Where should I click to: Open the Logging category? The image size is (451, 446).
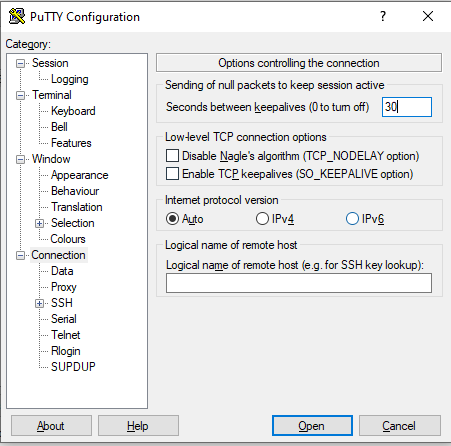[x=70, y=79]
